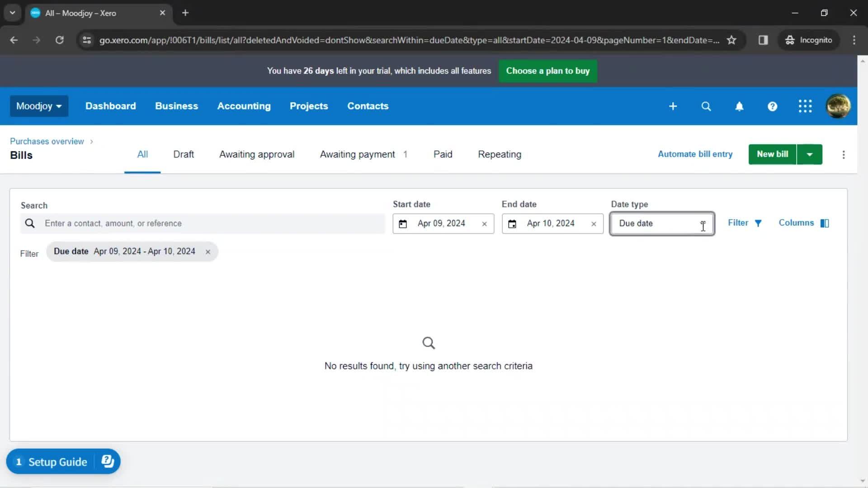
Task: Open the more options menu beside New bill
Action: [x=844, y=155]
